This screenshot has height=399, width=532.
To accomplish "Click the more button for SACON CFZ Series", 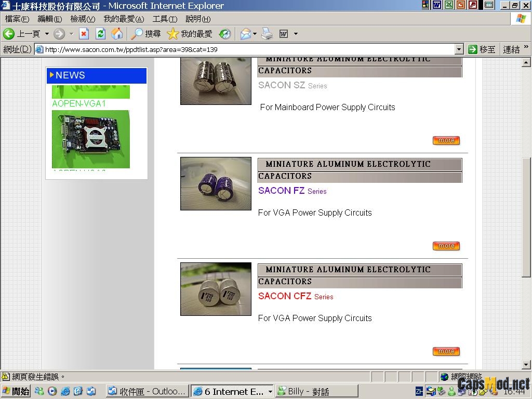I will (x=446, y=351).
